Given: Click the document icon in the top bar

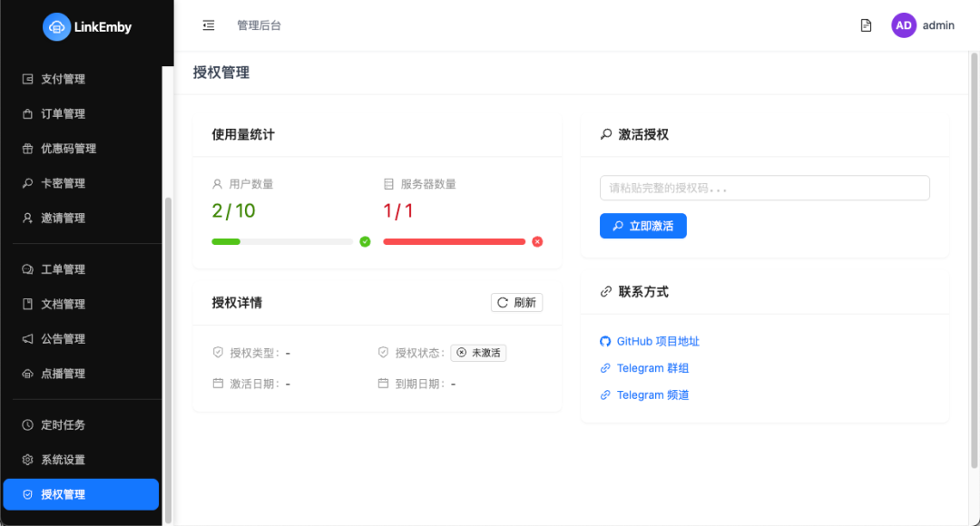Looking at the screenshot, I should coord(865,25).
